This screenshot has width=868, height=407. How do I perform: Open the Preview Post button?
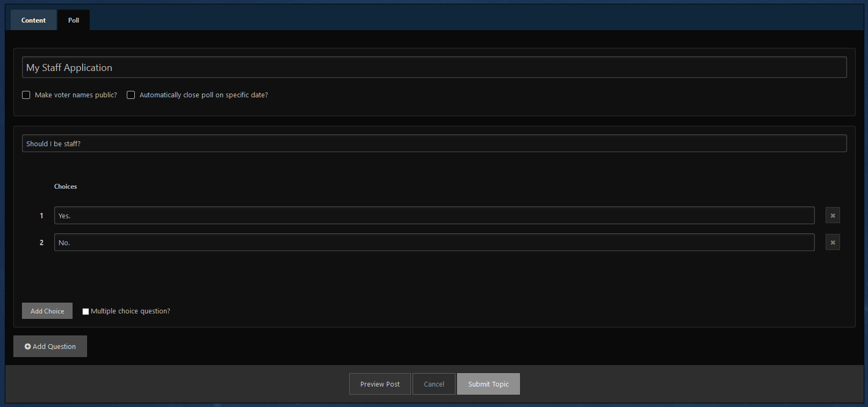pyautogui.click(x=380, y=384)
